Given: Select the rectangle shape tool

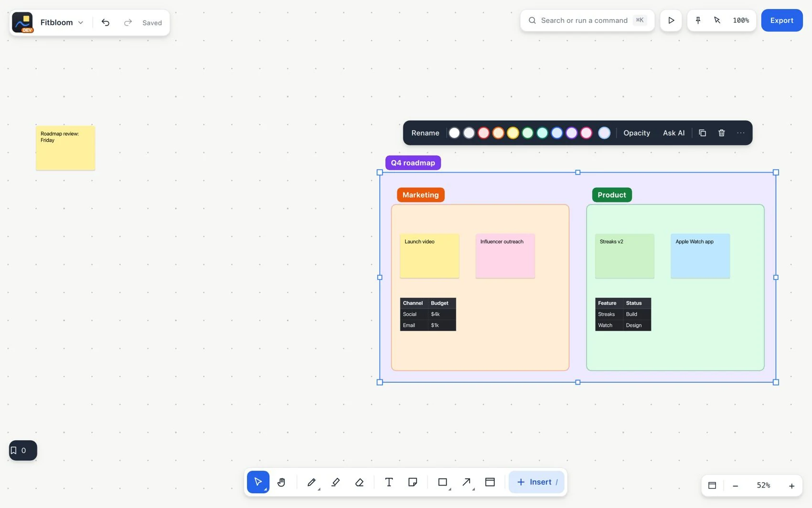Looking at the screenshot, I should pyautogui.click(x=443, y=482).
